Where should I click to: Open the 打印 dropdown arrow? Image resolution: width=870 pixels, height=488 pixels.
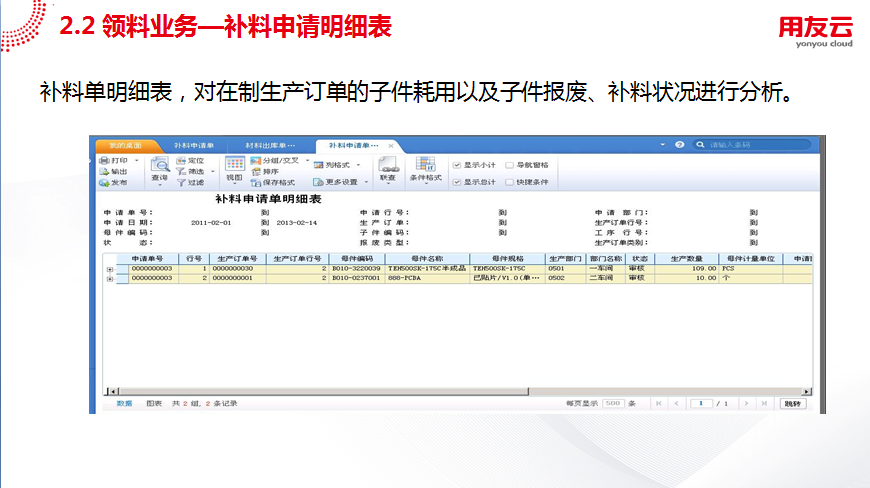coord(136,160)
